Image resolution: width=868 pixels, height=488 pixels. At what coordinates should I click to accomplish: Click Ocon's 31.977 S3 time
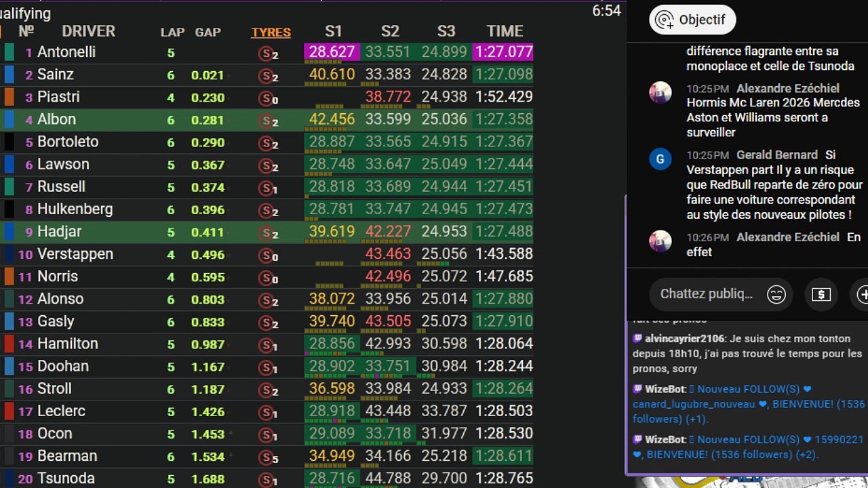click(444, 433)
